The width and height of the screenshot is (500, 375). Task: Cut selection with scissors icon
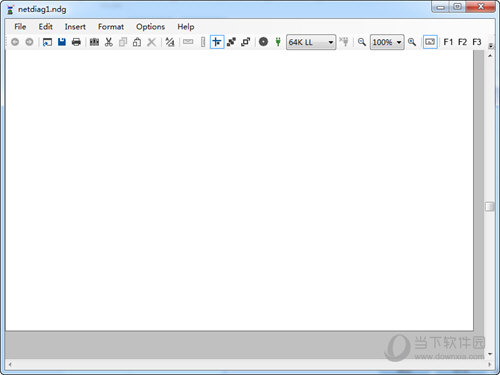[x=109, y=42]
